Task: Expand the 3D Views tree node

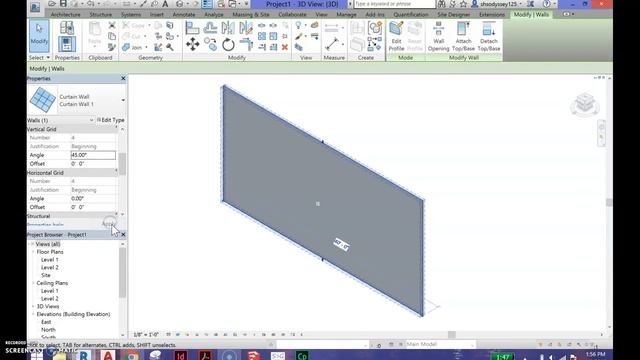Action: [33, 306]
